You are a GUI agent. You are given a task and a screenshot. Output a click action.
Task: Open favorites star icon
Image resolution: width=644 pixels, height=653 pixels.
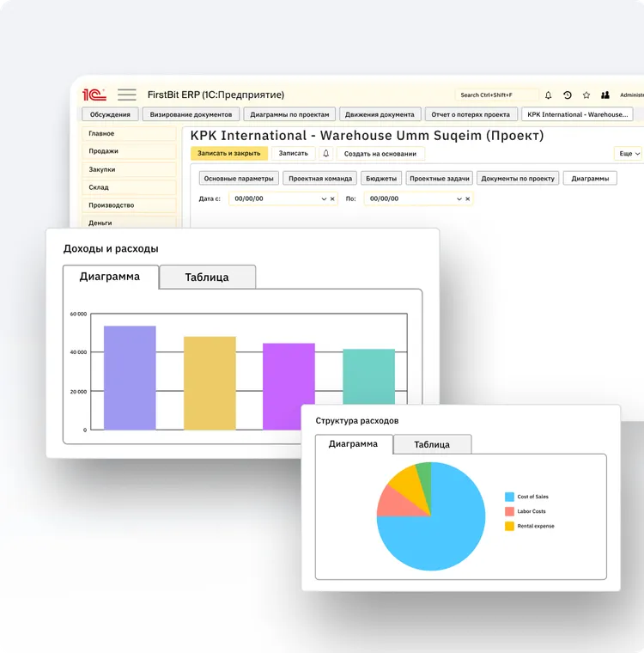tap(586, 95)
